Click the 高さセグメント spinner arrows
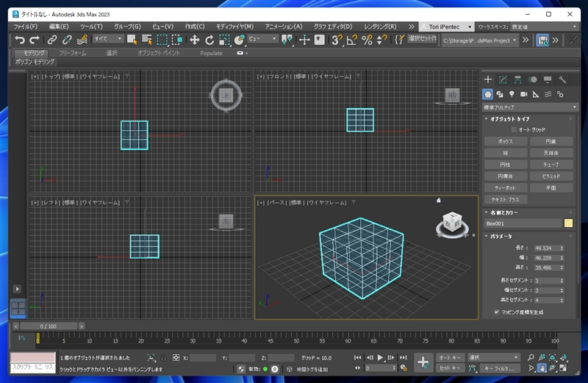The width and height of the screenshot is (588, 383). tap(562, 300)
